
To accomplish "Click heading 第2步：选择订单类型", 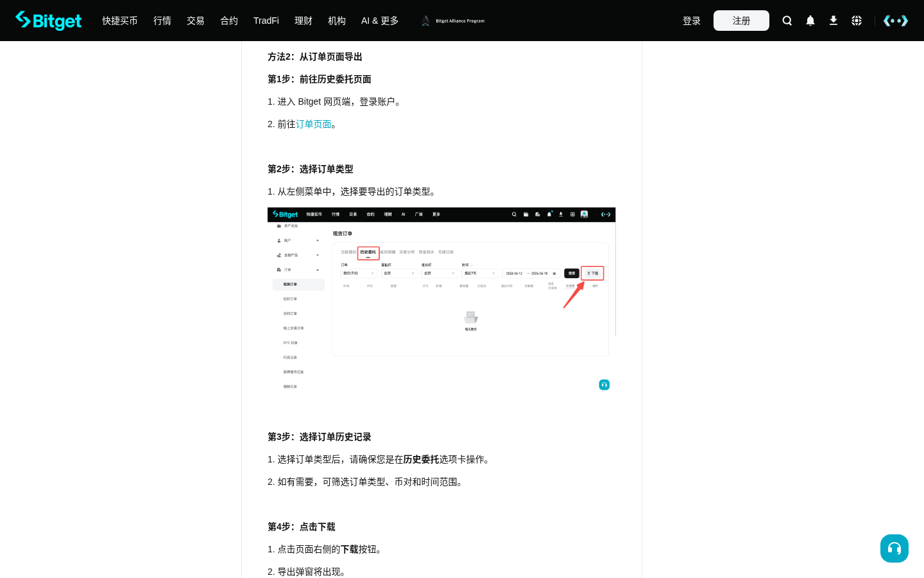I will coord(311,169).
